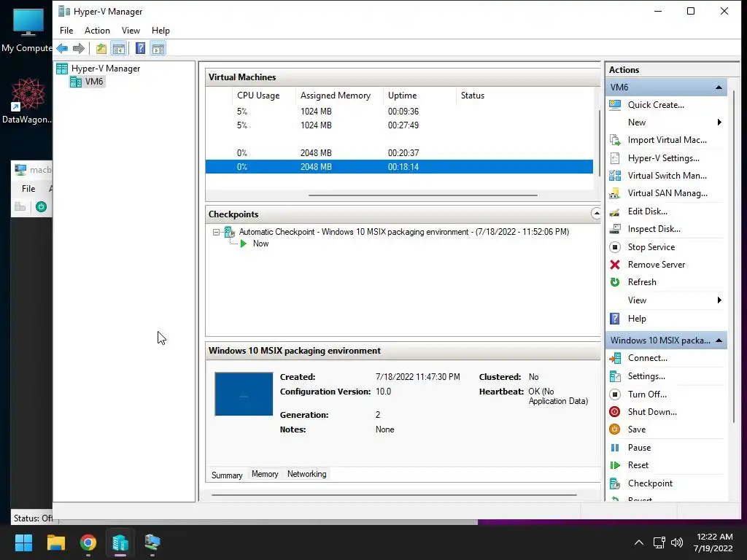Open the Windows Start button
The image size is (747, 560).
[23, 542]
